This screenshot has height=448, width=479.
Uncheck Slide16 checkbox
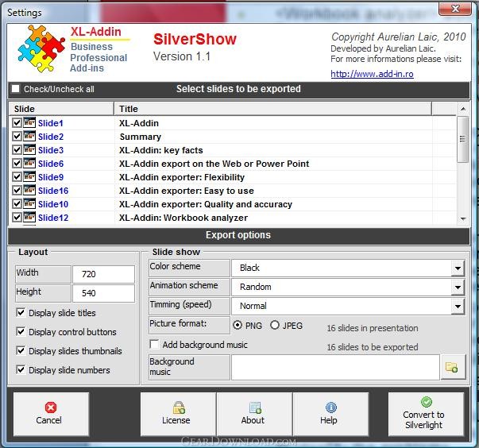click(17, 191)
